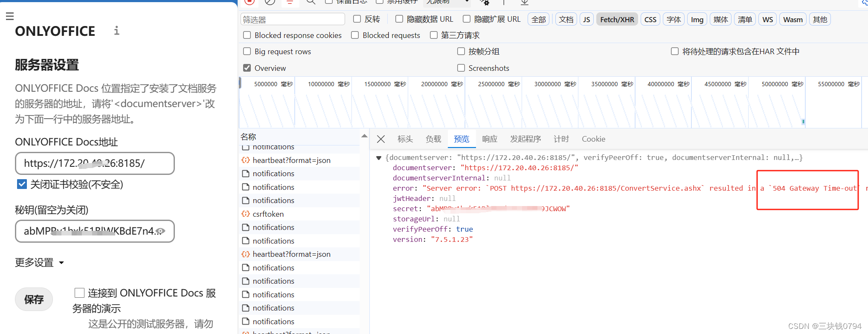Enable Screenshots checkbox

click(461, 68)
